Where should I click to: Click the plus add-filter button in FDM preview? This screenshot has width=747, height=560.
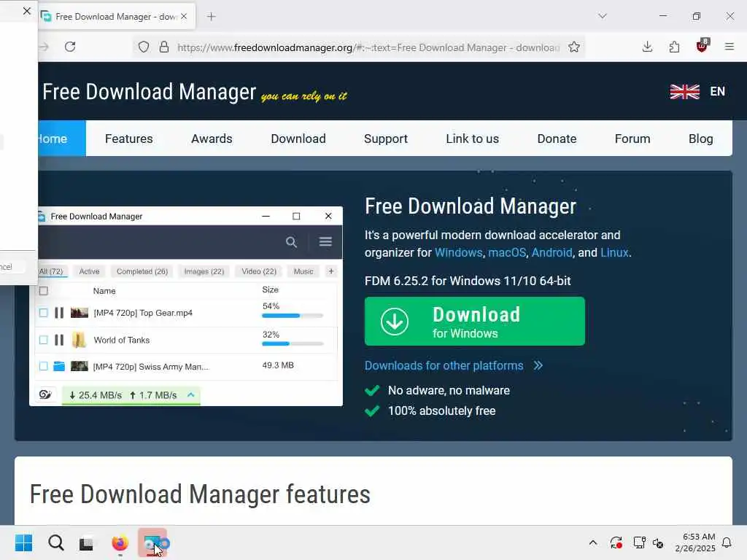point(330,271)
